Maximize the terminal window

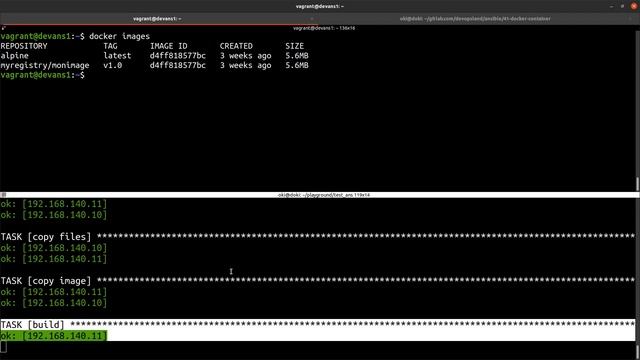(x=622, y=6)
